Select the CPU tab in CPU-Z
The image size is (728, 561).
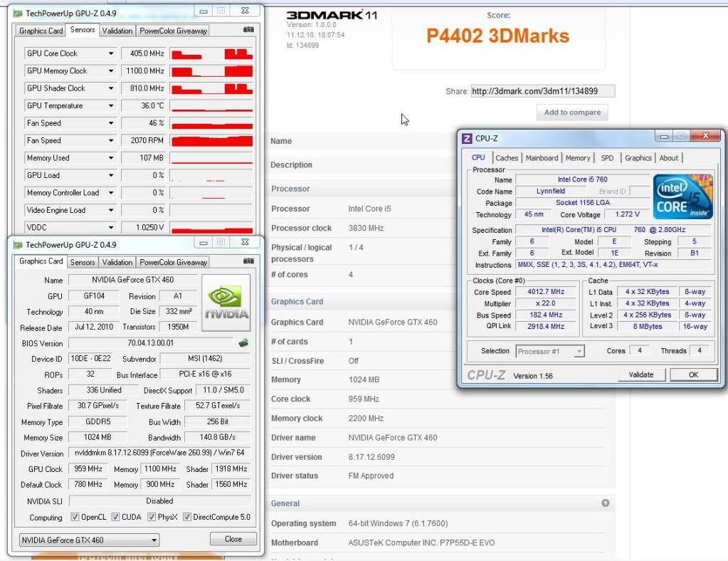[x=478, y=157]
